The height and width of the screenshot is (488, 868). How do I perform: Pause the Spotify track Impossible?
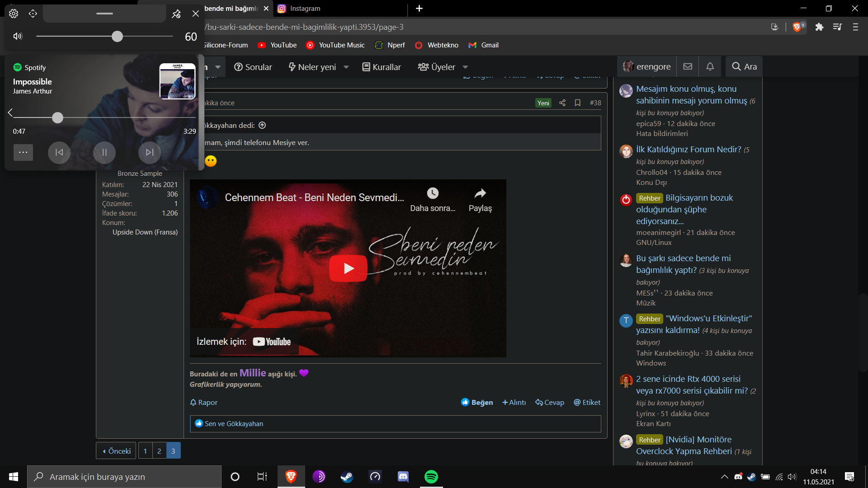(104, 152)
